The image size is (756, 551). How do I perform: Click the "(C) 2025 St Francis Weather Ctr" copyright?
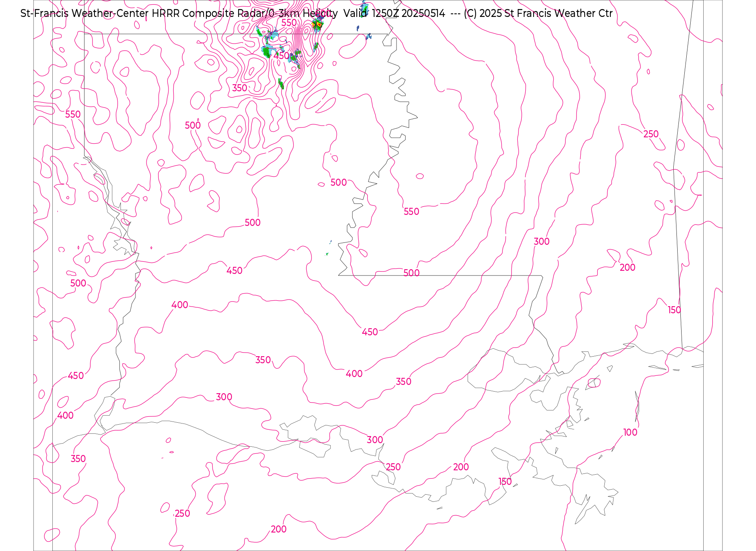pyautogui.click(x=538, y=13)
